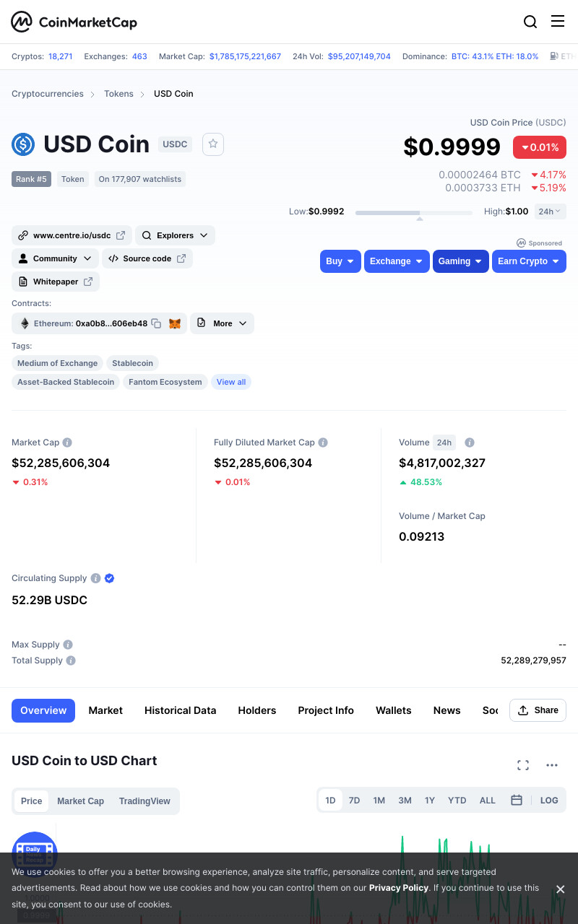Viewport: 578px width, 924px height.
Task: Open Exchanges count 463 link
Action: click(139, 56)
